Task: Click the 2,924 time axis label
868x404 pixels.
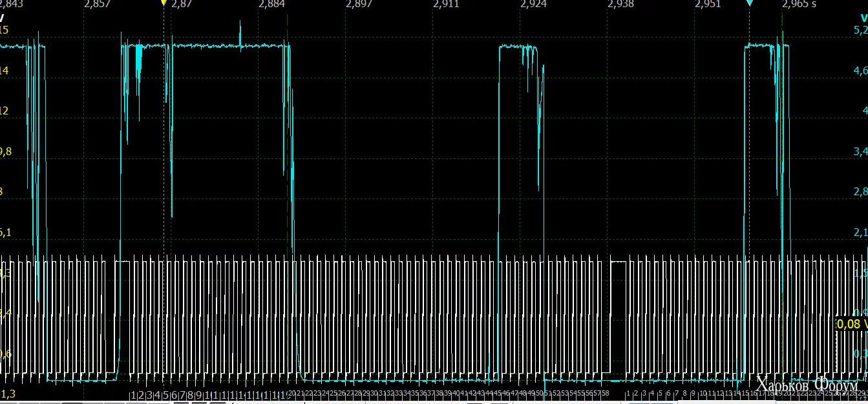Action: (533, 4)
